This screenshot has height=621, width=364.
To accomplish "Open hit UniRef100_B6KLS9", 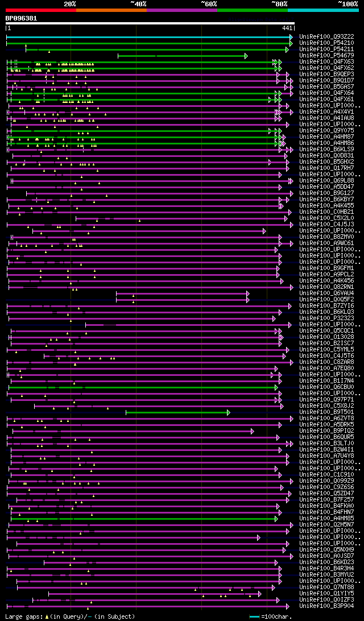I will [327, 149].
